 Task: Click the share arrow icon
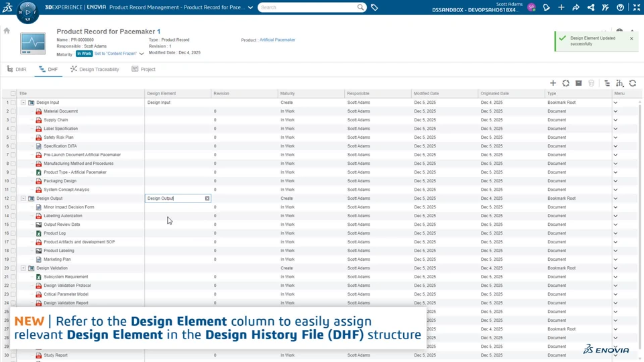[x=576, y=7]
